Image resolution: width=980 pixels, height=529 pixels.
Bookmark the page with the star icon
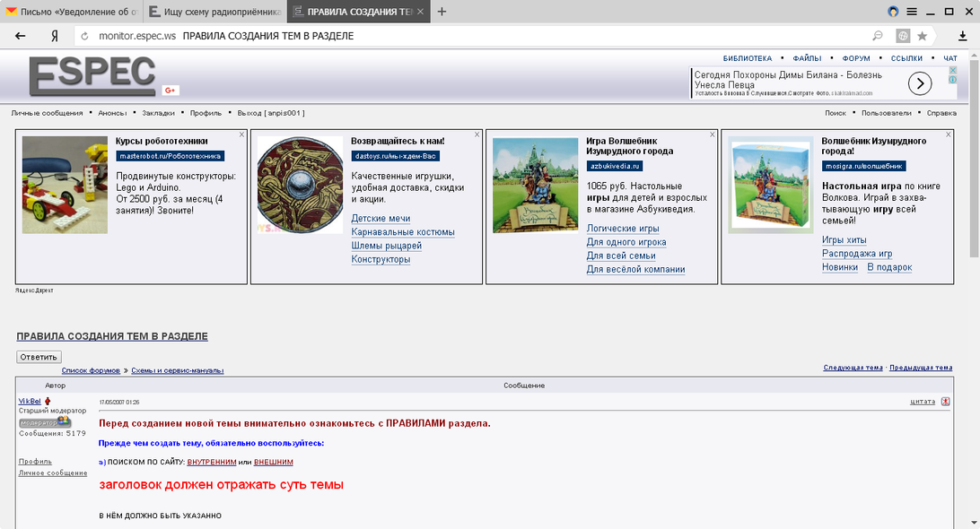click(x=922, y=36)
